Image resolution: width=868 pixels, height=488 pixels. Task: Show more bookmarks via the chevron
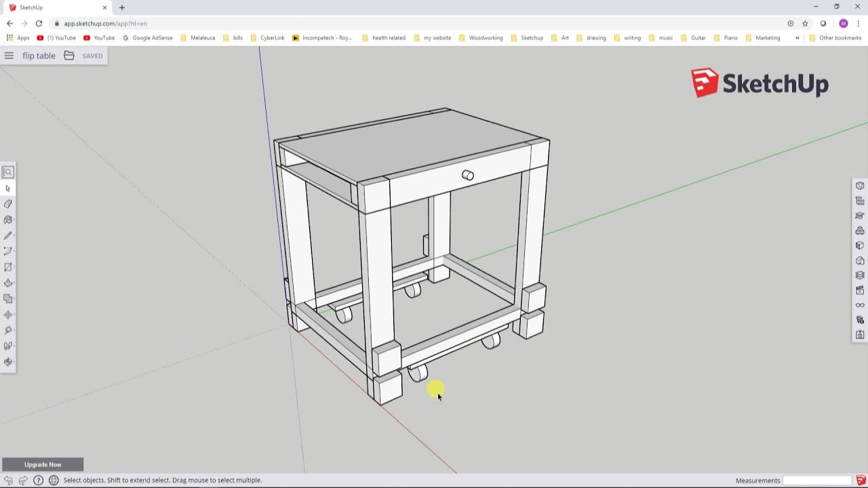pyautogui.click(x=797, y=38)
